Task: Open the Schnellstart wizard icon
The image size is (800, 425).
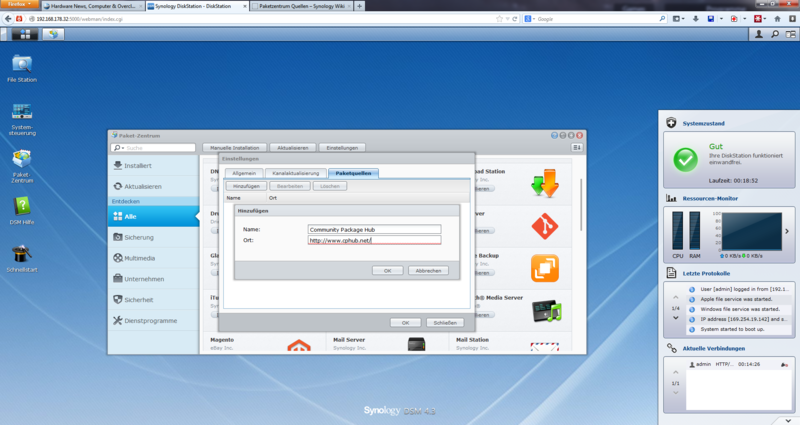Action: (21, 259)
